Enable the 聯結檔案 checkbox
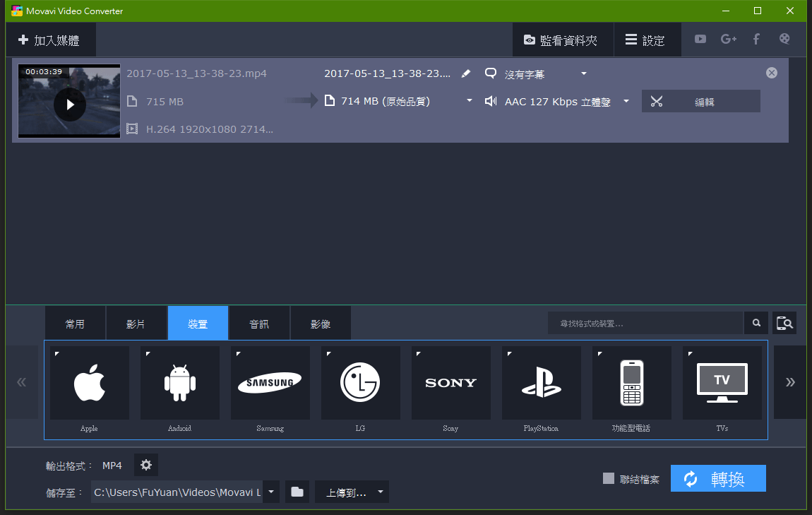The image size is (812, 515). (x=608, y=478)
